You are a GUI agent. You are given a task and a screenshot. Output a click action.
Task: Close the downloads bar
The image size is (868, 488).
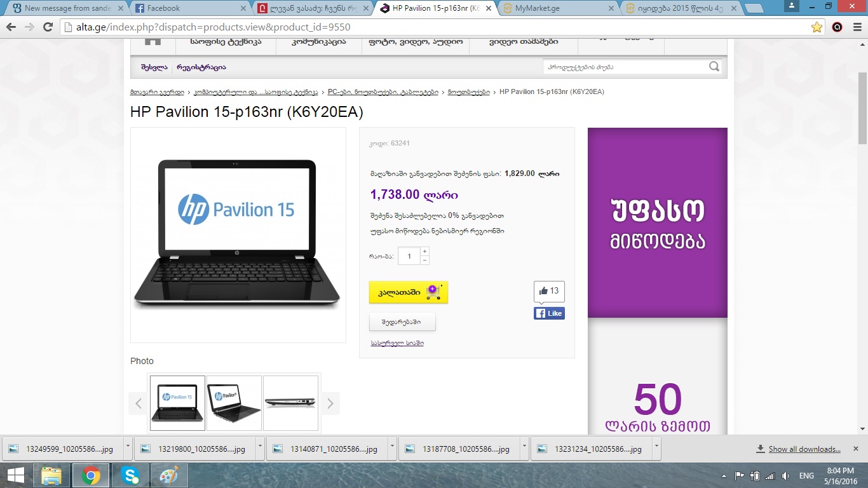pyautogui.click(x=857, y=448)
